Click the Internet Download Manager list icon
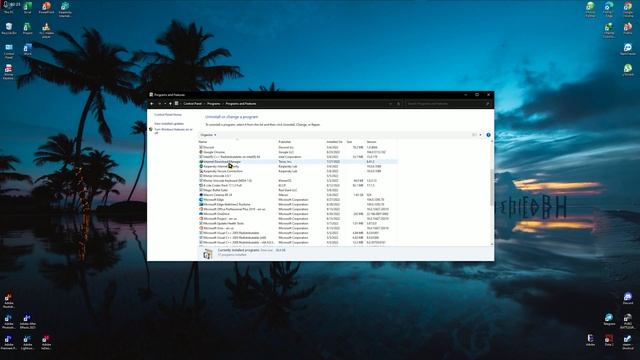Image resolution: width=640 pixels, height=360 pixels. pos(201,162)
